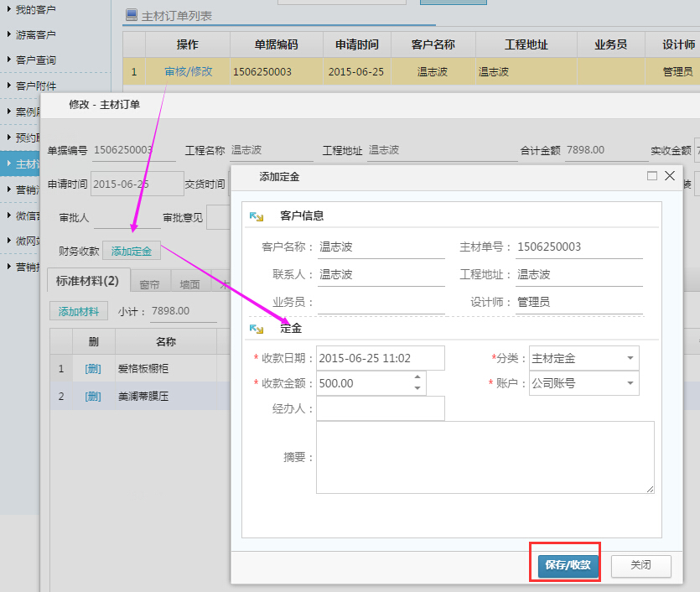Open the 账户 dropdown
The image size is (700, 592).
point(630,384)
